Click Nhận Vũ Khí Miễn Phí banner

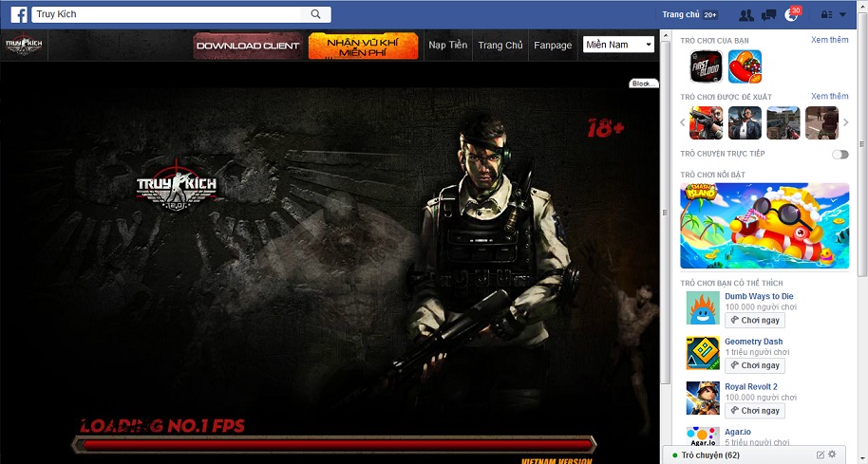363,46
